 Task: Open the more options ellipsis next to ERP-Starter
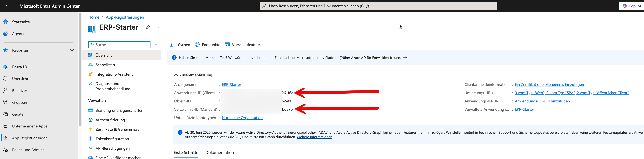click(x=157, y=27)
